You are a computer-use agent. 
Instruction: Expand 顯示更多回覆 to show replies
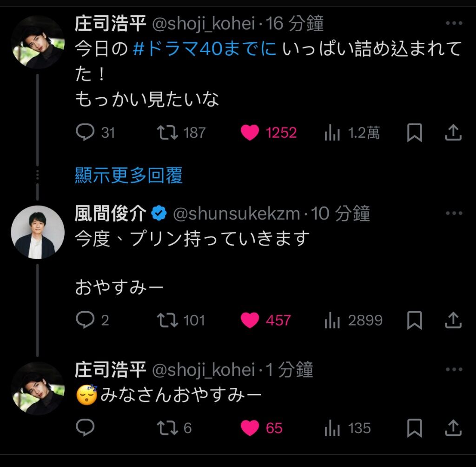pyautogui.click(x=129, y=175)
